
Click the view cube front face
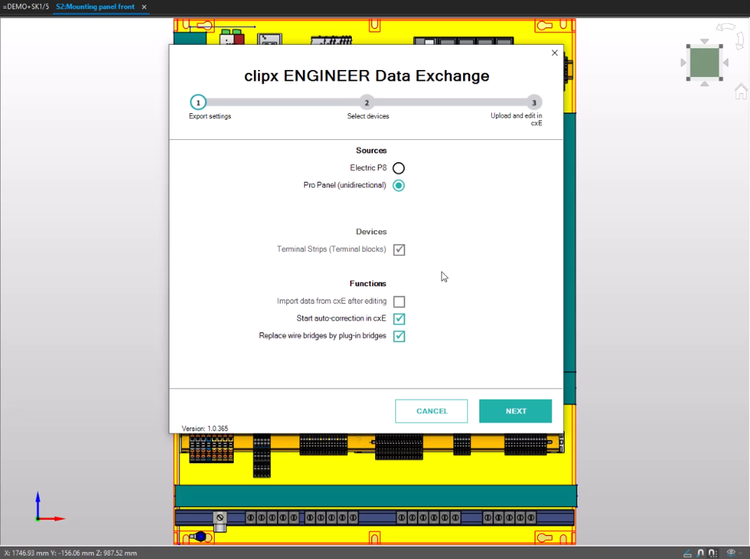click(x=705, y=63)
